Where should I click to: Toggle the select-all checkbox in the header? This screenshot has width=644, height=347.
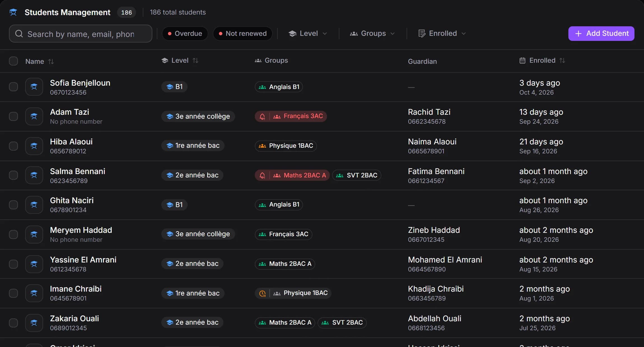[13, 61]
